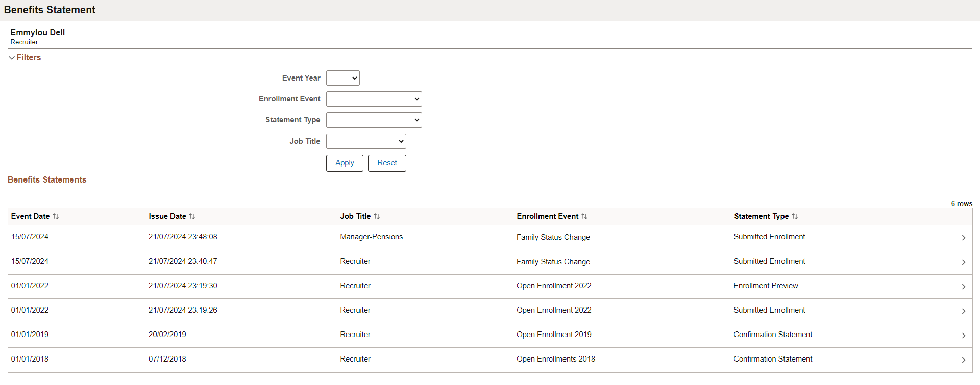This screenshot has height=385, width=980.
Task: Click the 6 rows count label
Action: 962,203
